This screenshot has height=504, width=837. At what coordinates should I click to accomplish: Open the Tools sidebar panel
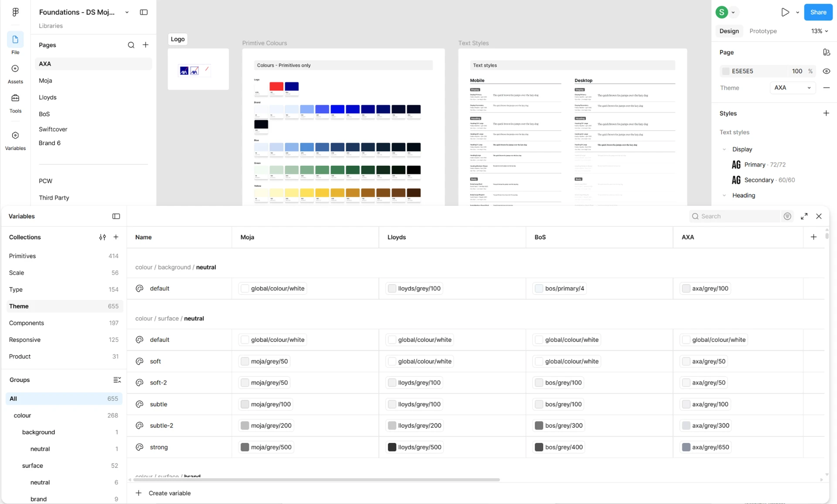pyautogui.click(x=15, y=98)
